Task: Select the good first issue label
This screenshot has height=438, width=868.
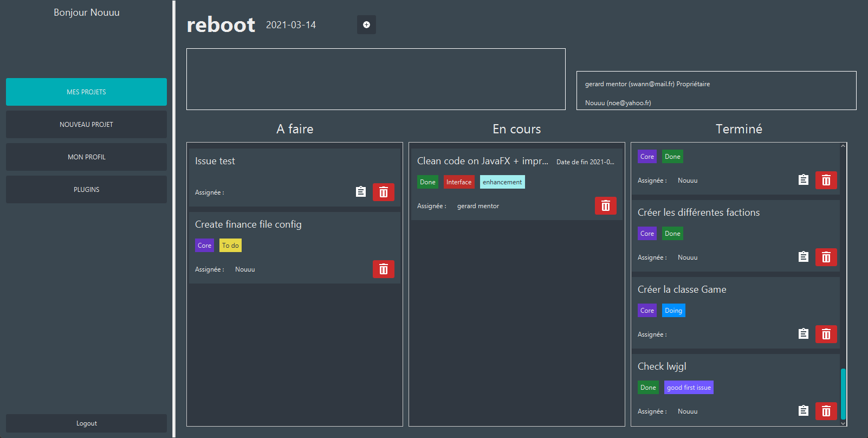Action: [689, 388]
